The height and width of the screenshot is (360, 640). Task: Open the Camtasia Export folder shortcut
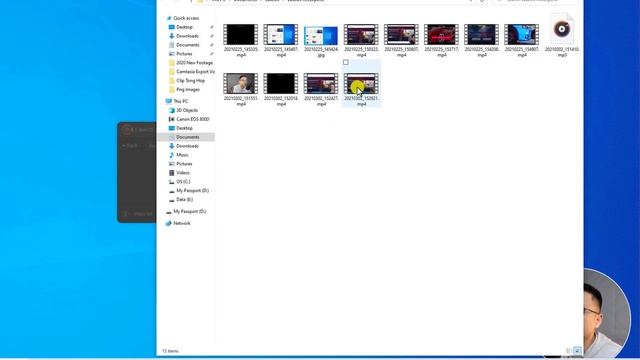point(192,72)
